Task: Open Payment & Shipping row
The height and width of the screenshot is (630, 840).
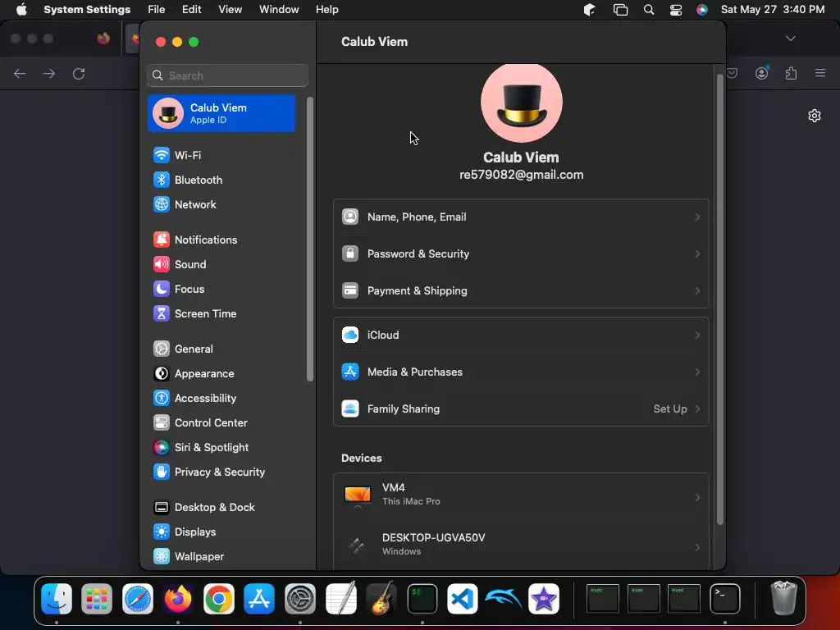Action: click(x=521, y=291)
